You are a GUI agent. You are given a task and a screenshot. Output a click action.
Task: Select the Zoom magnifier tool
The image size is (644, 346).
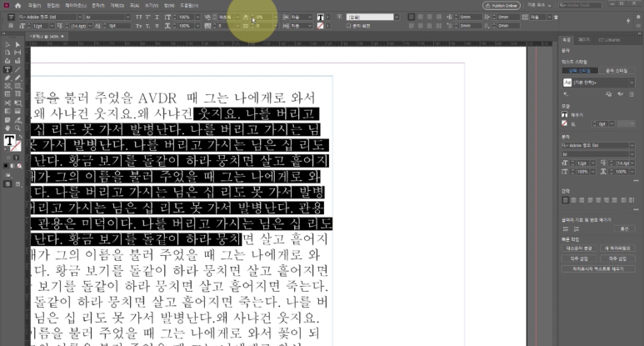(x=17, y=128)
